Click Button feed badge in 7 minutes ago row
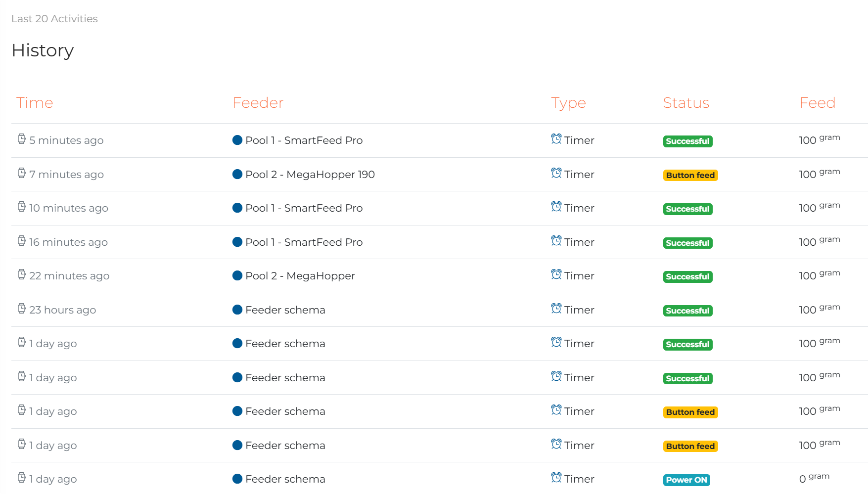868x494 pixels. pos(690,175)
